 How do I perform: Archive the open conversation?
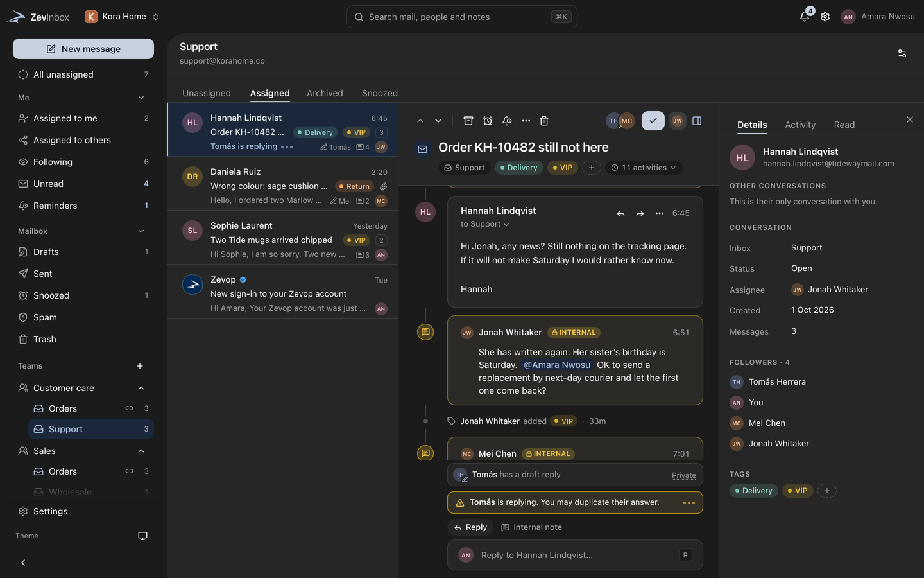pos(468,121)
